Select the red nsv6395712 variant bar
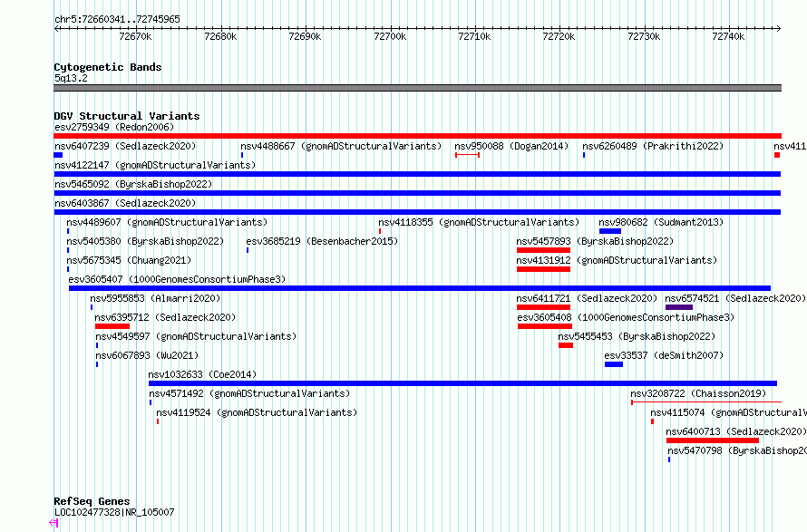 (x=112, y=326)
